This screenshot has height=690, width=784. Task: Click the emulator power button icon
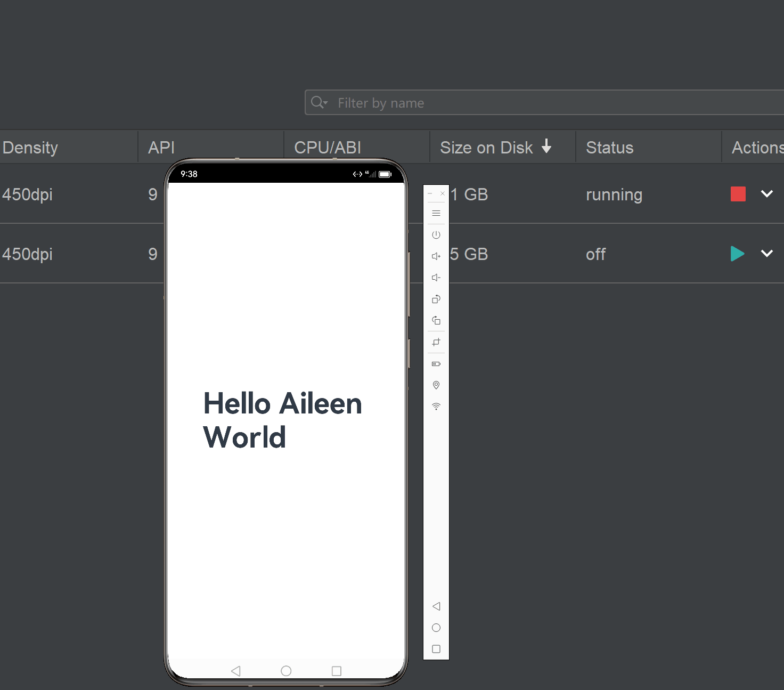point(436,234)
